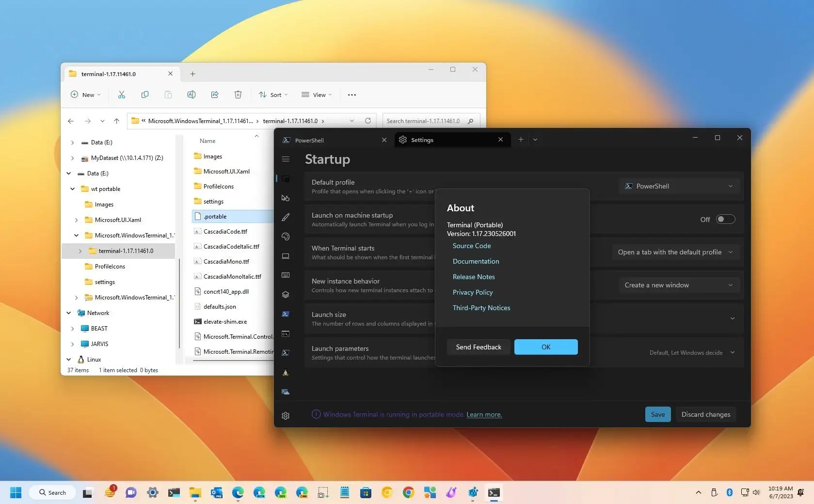The width and height of the screenshot is (814, 504).
Task: Open the Azure Cloud Shell profile settings
Action: click(x=286, y=392)
